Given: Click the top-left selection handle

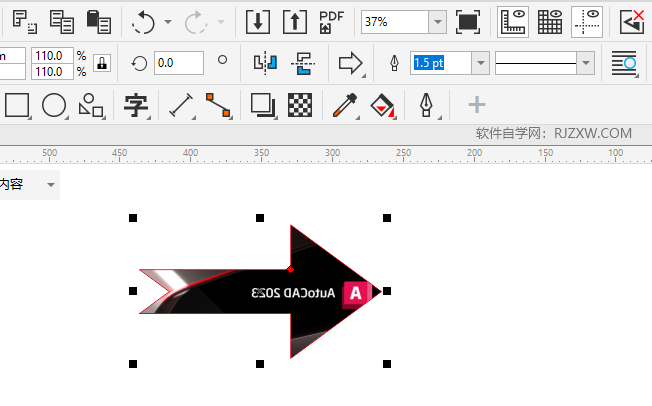Looking at the screenshot, I should 133,218.
